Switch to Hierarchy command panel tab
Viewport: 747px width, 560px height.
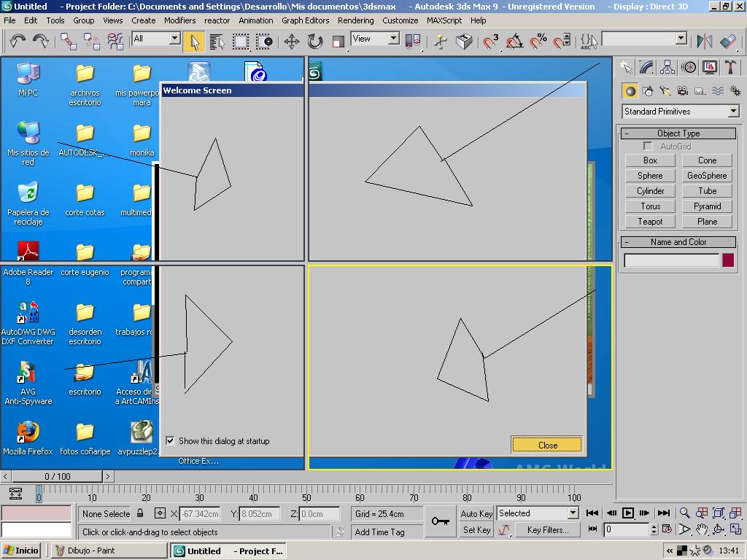click(667, 68)
